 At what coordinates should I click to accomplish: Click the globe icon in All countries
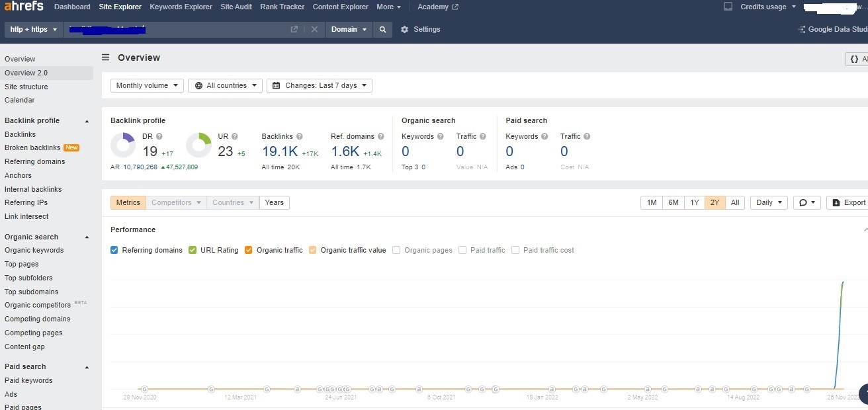[198, 86]
